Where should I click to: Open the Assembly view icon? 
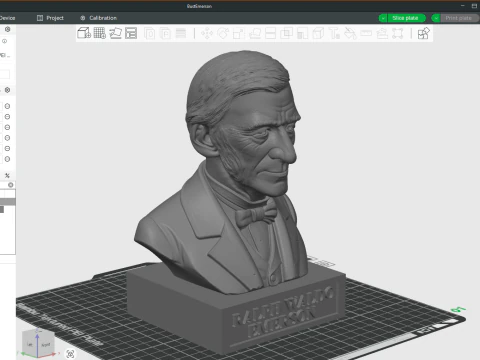pos(423,33)
